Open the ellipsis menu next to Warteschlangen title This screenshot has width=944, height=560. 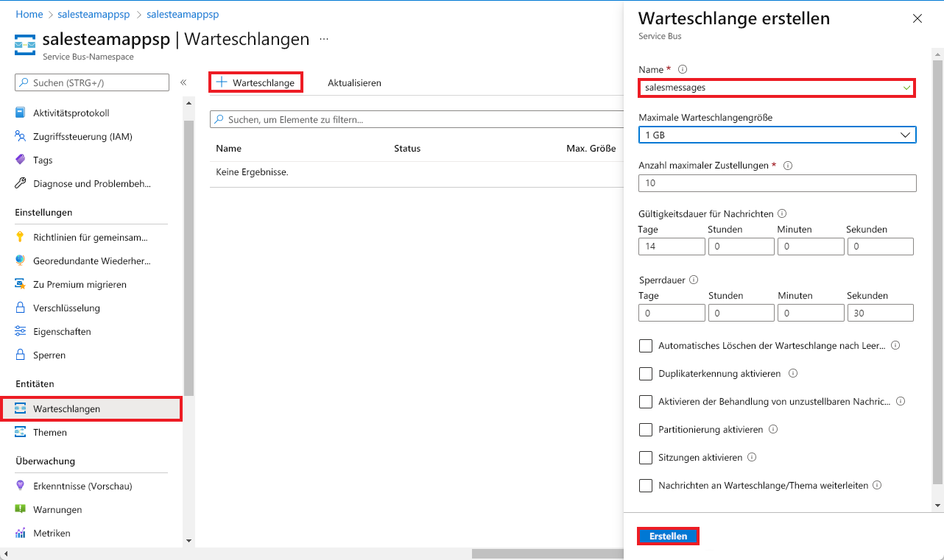pos(324,39)
